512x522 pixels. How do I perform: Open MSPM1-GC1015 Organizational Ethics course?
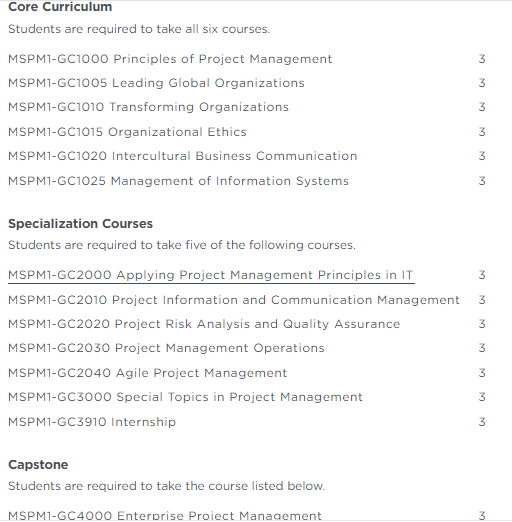point(127,132)
